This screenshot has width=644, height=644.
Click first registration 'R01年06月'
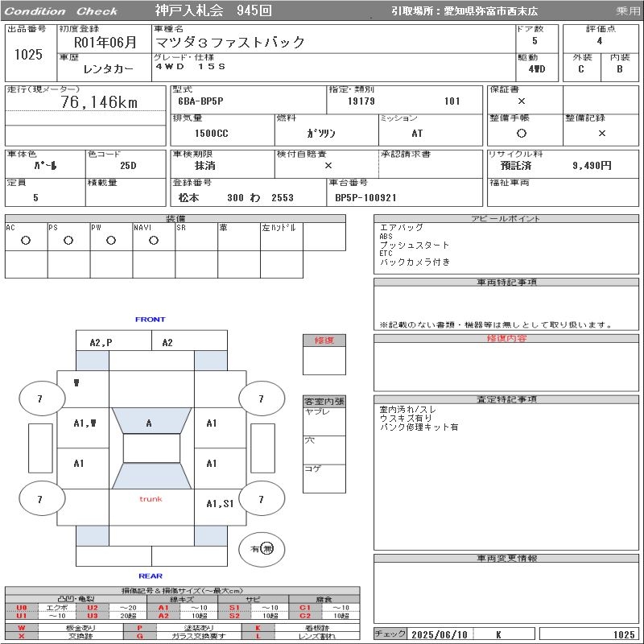[x=105, y=42]
